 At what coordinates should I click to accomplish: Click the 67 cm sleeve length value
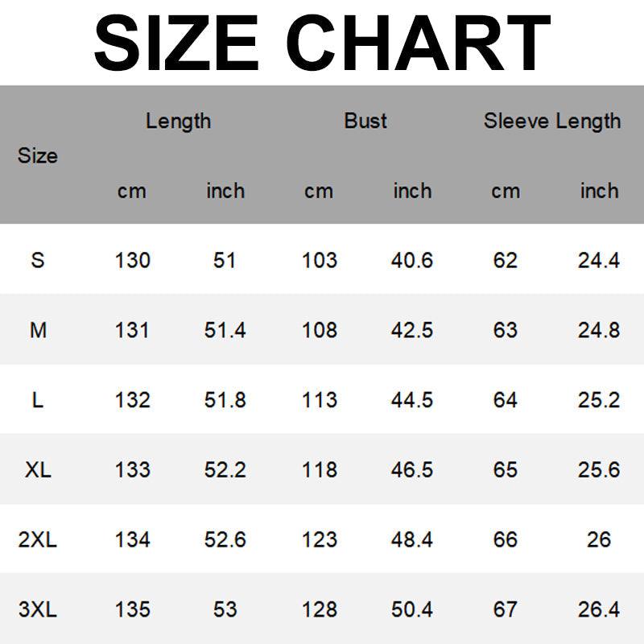tap(506, 609)
